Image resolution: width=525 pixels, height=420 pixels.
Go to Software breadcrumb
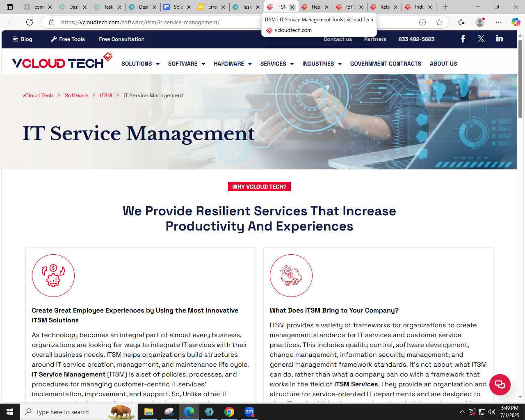pyautogui.click(x=76, y=96)
